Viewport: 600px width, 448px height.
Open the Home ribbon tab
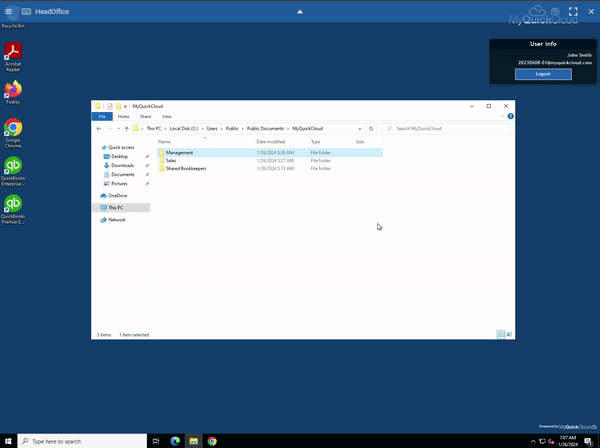click(123, 116)
